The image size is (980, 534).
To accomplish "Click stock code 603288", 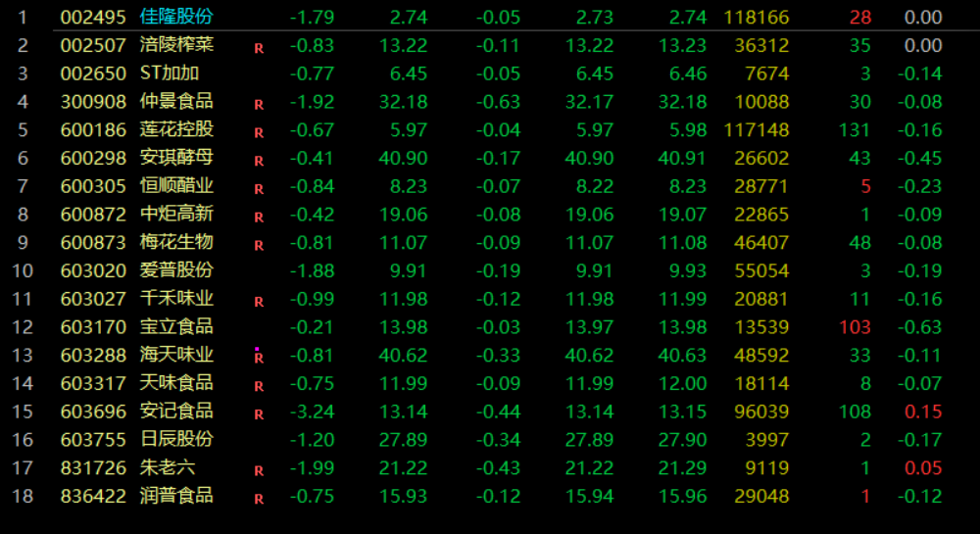I will pos(93,356).
